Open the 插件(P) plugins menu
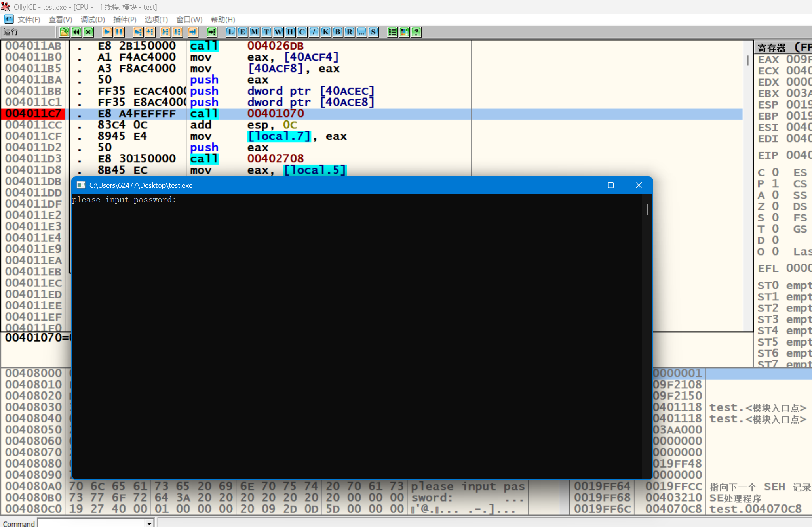 pyautogui.click(x=125, y=19)
